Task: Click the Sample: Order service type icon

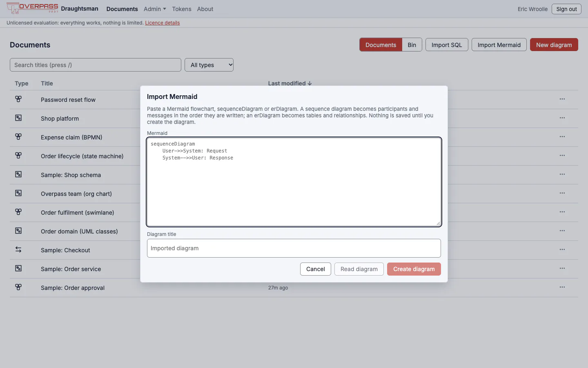Action: (x=18, y=268)
